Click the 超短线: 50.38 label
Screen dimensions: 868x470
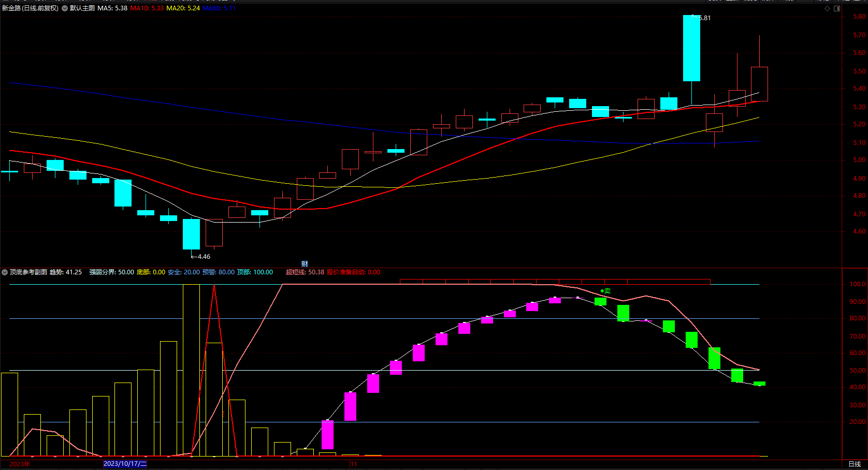(x=305, y=272)
